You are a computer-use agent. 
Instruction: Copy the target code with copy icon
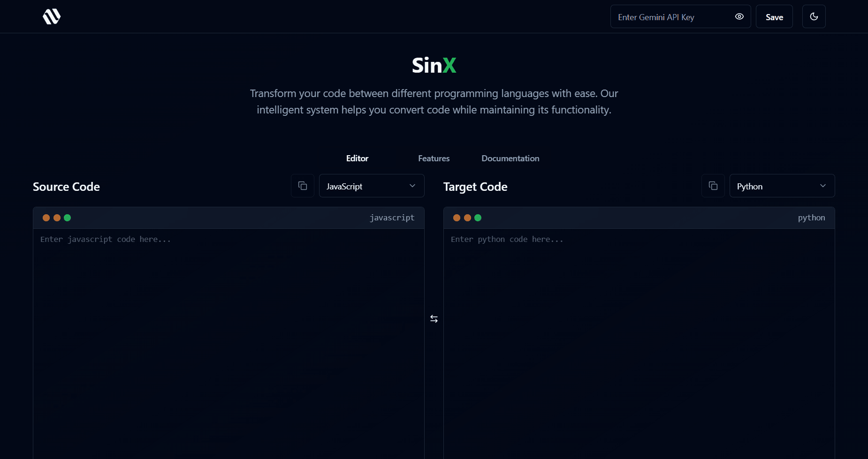pos(713,186)
